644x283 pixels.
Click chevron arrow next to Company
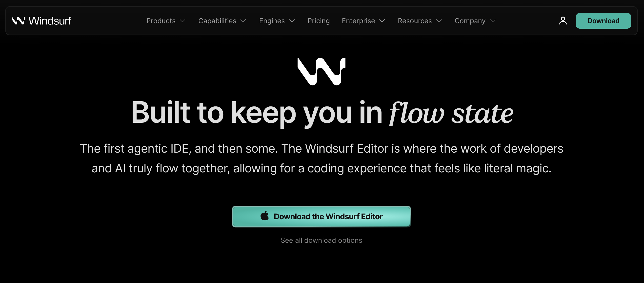click(x=493, y=21)
